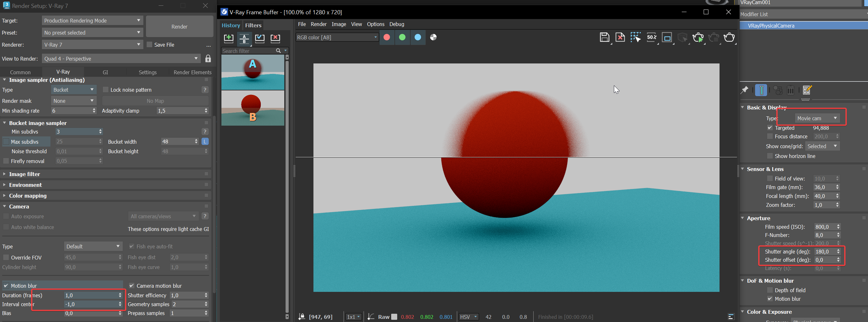
Task: Delete the selected history image icon
Action: pyautogui.click(x=275, y=38)
